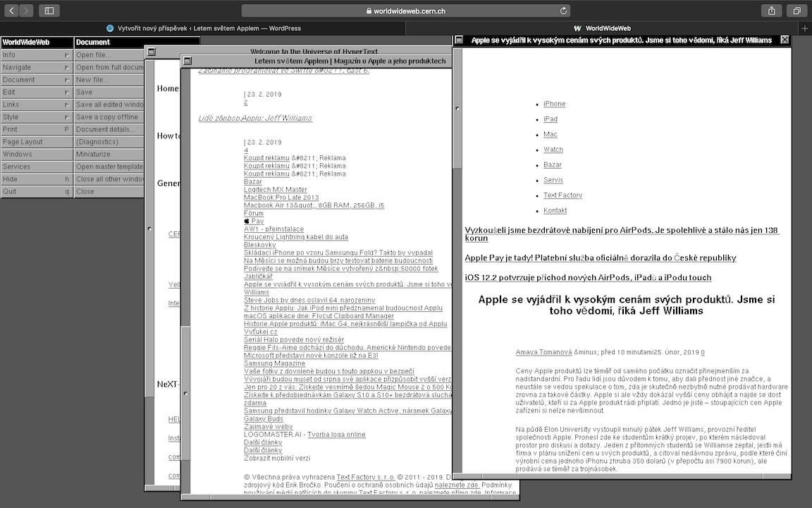Click the WorldWideWeb menu title bar
The width and height of the screenshot is (812, 508).
pos(37,42)
